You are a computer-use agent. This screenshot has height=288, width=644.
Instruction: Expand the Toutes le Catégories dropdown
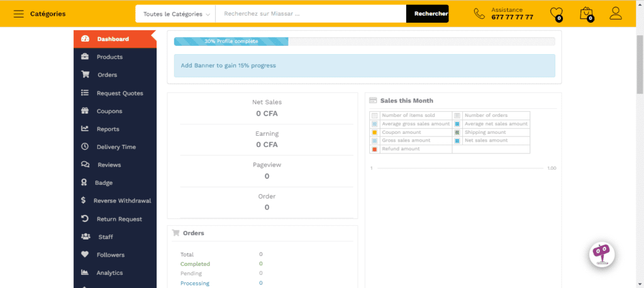pyautogui.click(x=175, y=14)
